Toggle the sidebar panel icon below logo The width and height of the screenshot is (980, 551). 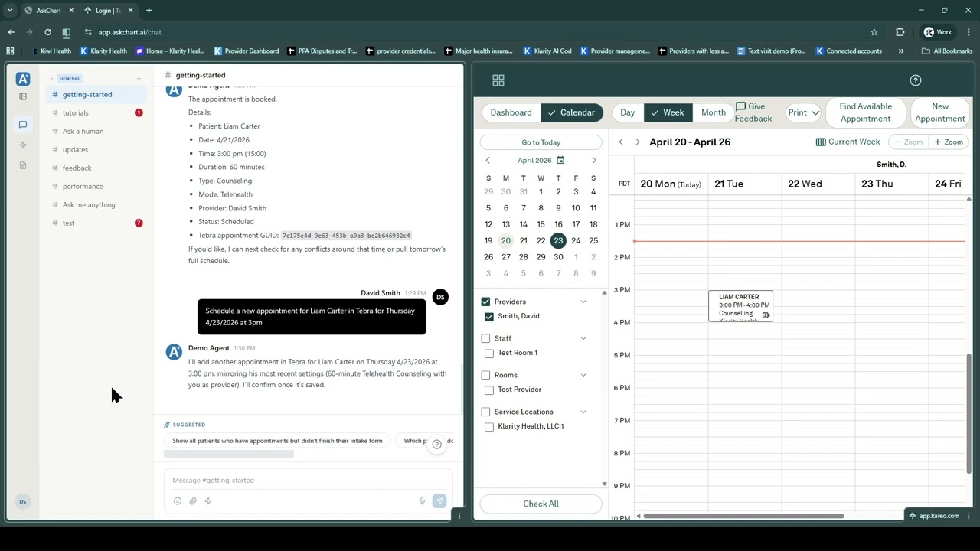(23, 96)
